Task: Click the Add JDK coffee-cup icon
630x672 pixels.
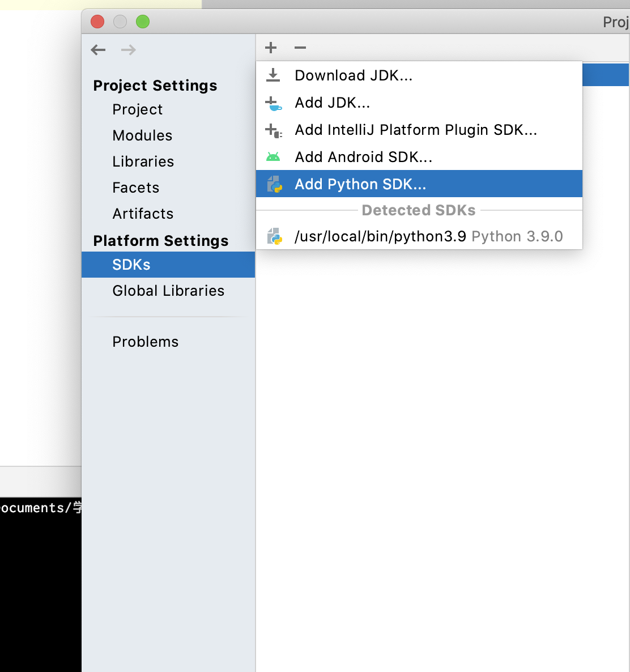Action: (273, 103)
